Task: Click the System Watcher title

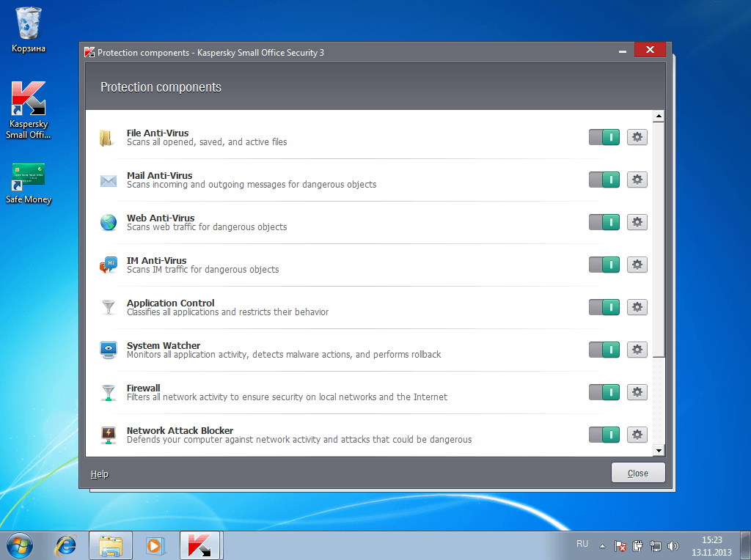Action: 164,345
